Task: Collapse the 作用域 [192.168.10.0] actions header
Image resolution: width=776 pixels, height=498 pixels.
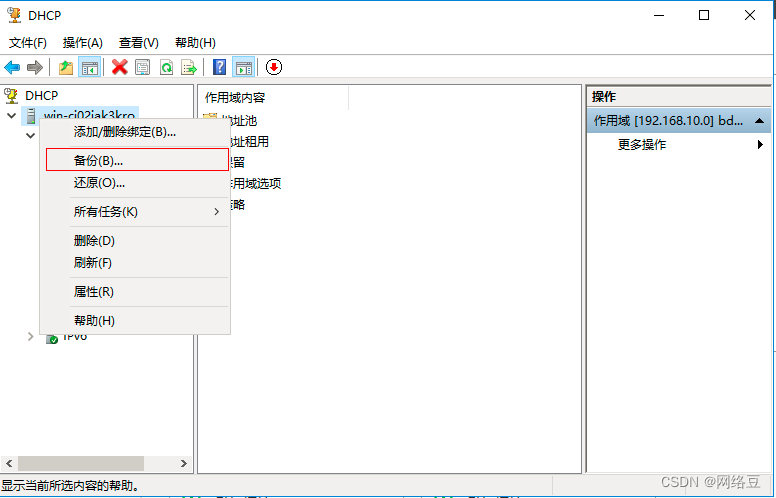Action: click(x=760, y=120)
